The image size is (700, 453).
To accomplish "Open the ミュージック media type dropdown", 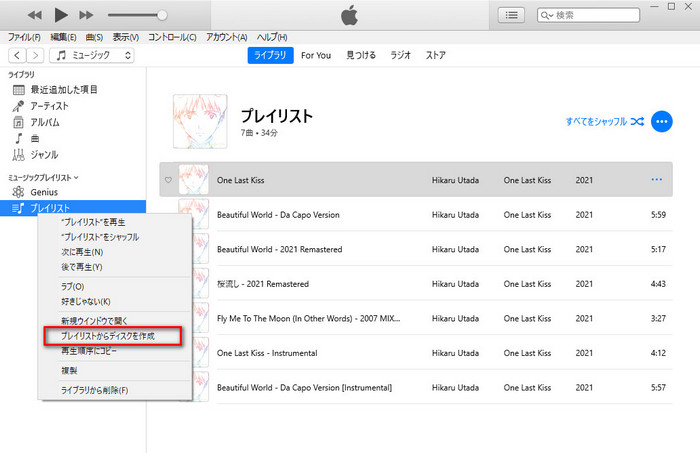I will [92, 55].
